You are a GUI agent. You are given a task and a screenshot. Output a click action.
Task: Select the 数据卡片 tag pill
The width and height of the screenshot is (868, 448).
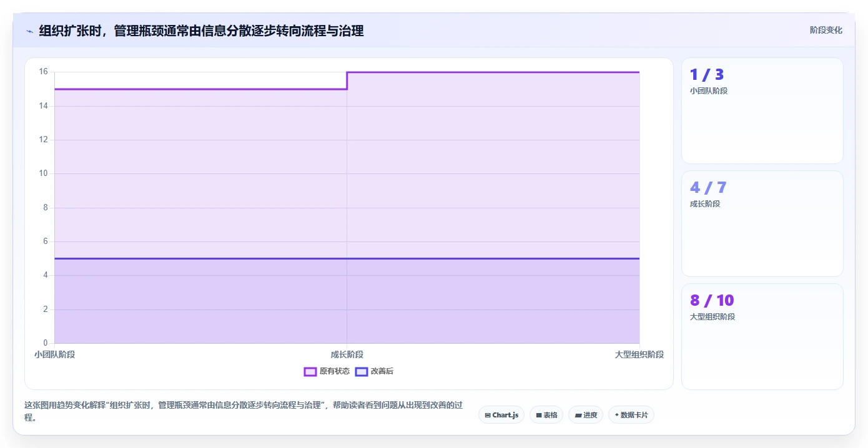click(631, 415)
